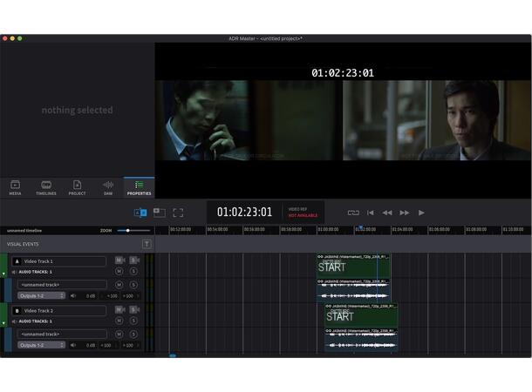Viewport: 532px width, 392px height.
Task: Click speaker icon beside Audio Tracks: 1 on Track A
Action: (14, 272)
